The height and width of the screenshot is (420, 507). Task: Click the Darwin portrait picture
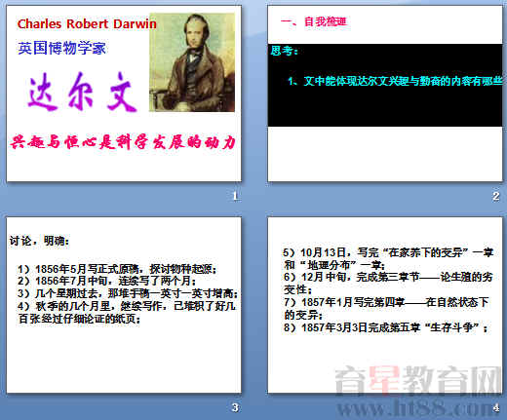click(192, 62)
